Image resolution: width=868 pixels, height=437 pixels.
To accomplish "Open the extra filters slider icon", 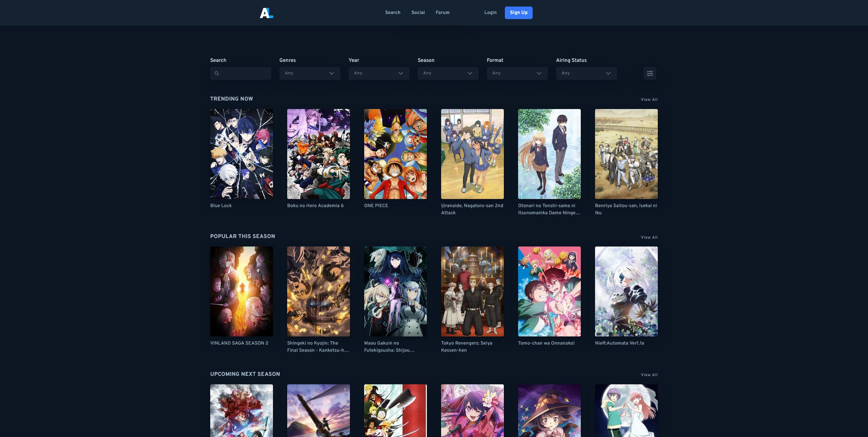I will click(650, 73).
